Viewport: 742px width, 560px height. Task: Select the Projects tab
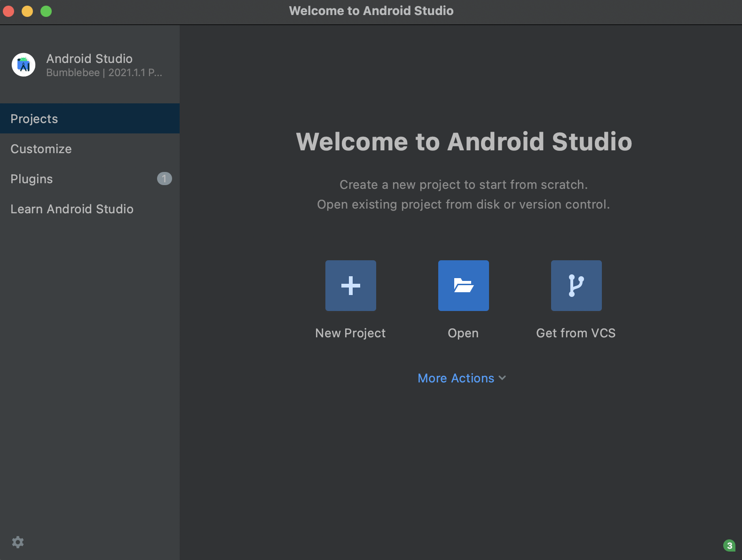pyautogui.click(x=90, y=118)
